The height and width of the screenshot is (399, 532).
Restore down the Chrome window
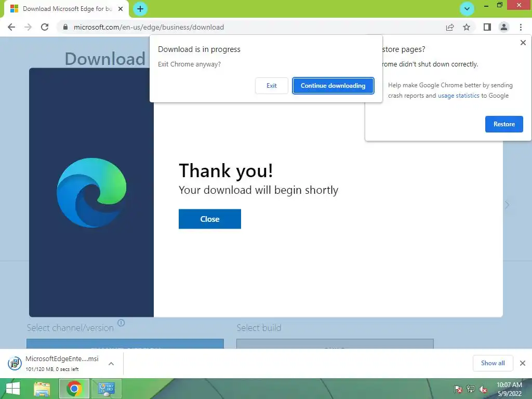pos(499,5)
